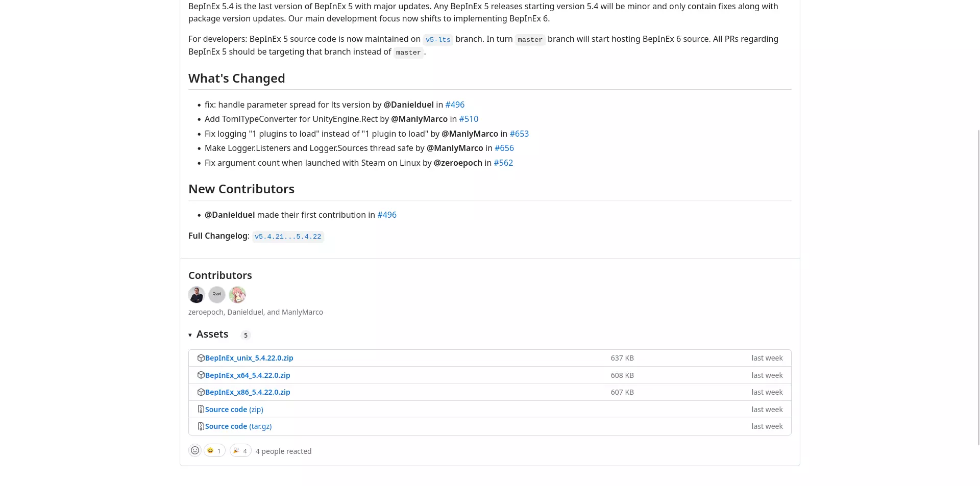Screen dimensions: 980x486
Task: Click the page vertical scrollbar
Action: 978,286
